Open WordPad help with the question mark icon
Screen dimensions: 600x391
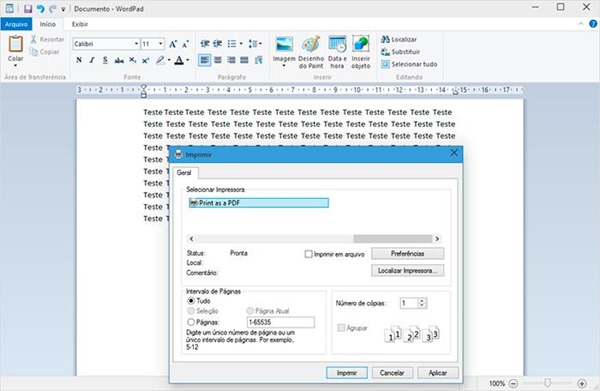pos(593,24)
